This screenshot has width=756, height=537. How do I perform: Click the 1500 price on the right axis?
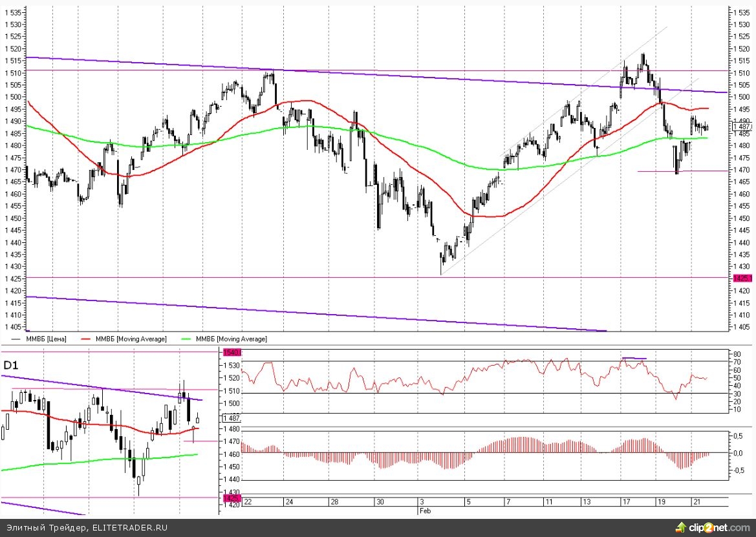(x=742, y=97)
